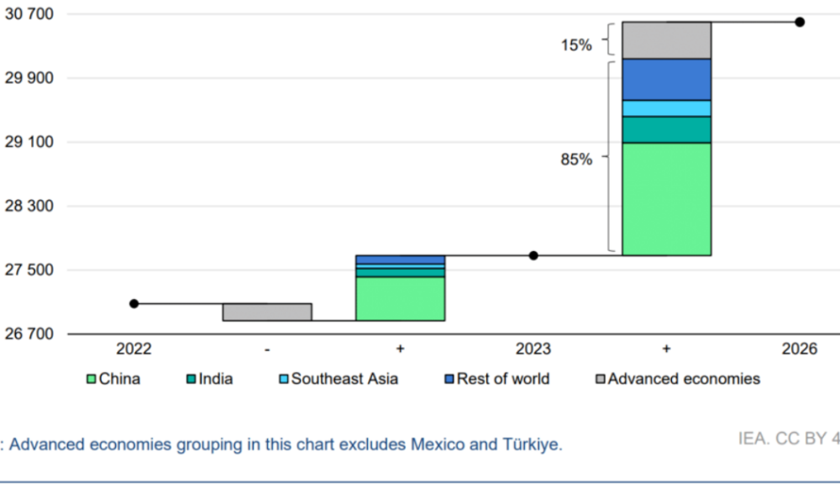Click the large China segment in tallest bar
This screenshot has width=840, height=504.
[666, 199]
